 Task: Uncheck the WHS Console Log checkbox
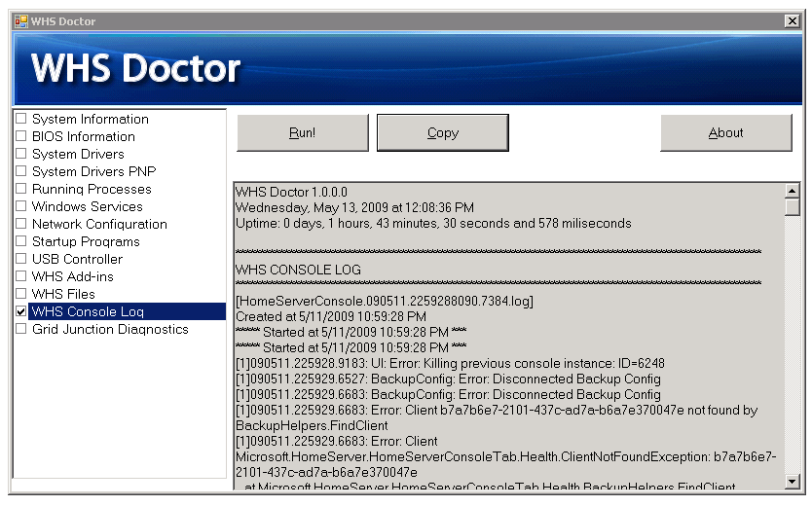tap(21, 311)
